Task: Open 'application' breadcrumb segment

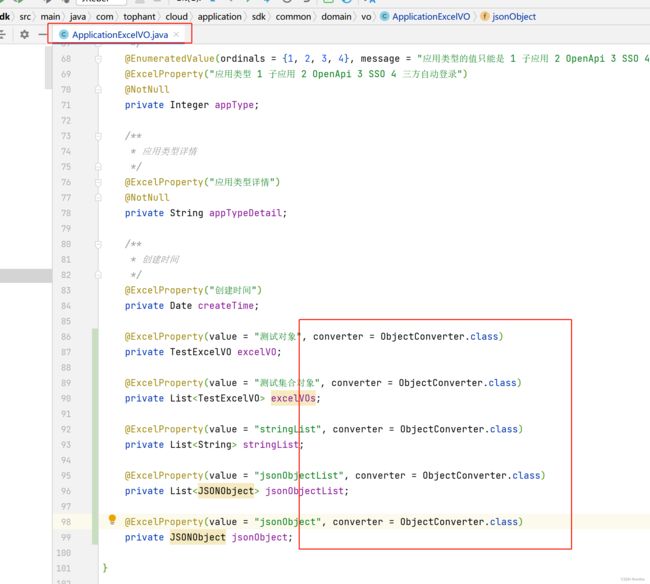Action: click(219, 17)
